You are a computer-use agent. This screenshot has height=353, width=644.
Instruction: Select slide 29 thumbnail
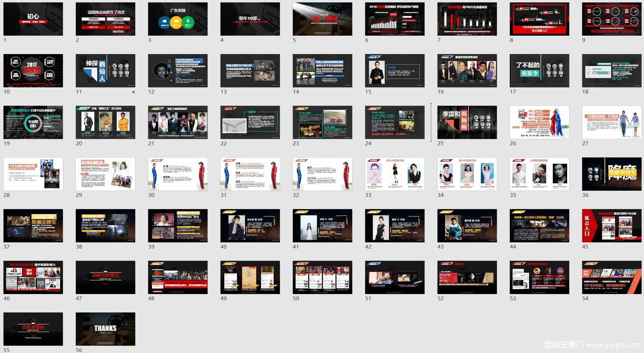click(106, 174)
